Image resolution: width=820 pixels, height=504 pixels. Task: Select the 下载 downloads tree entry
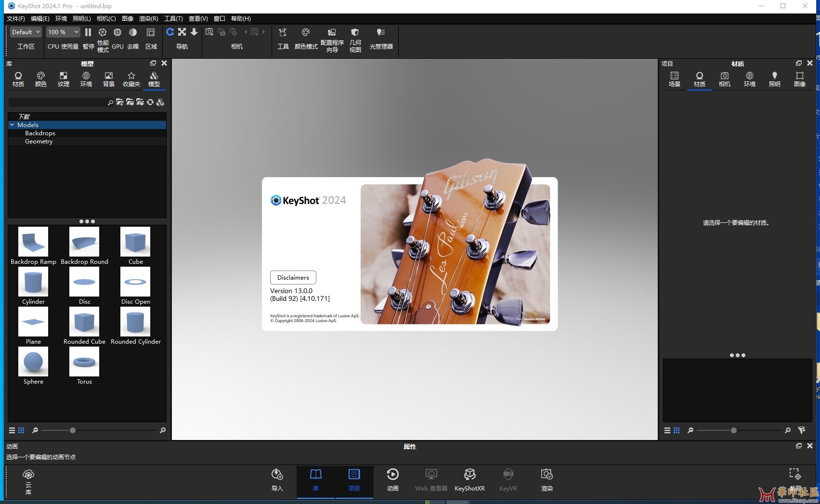[x=24, y=116]
